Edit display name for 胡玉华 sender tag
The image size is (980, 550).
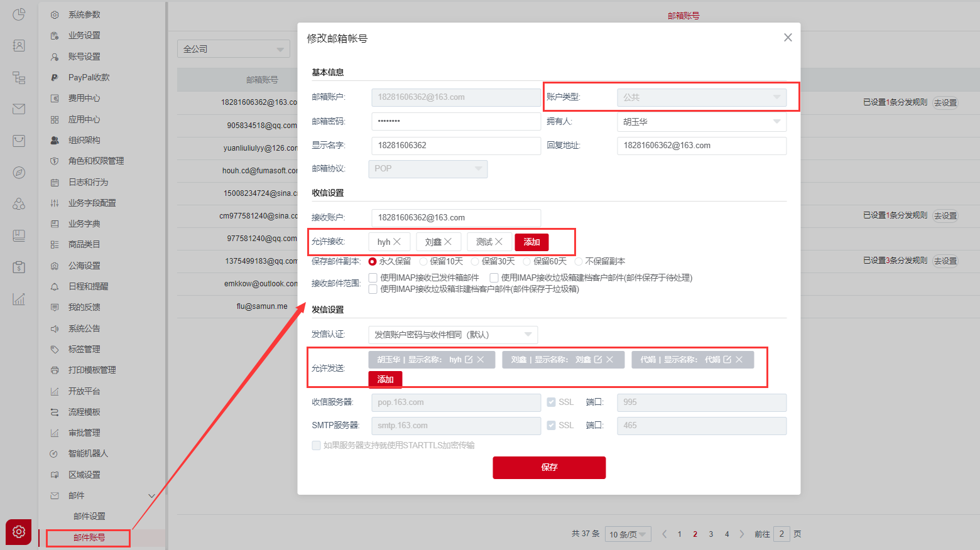pos(469,360)
